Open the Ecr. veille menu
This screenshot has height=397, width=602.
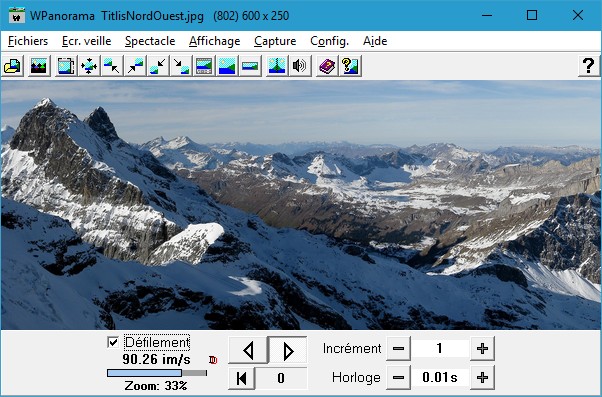[86, 41]
